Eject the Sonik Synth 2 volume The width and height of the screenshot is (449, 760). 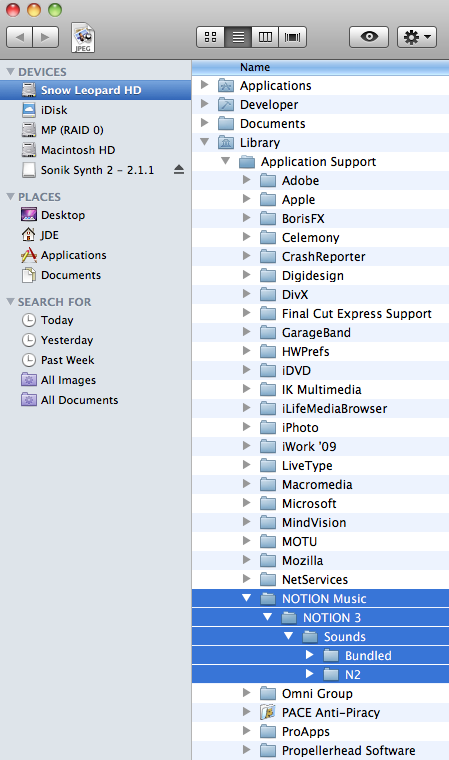tap(179, 170)
